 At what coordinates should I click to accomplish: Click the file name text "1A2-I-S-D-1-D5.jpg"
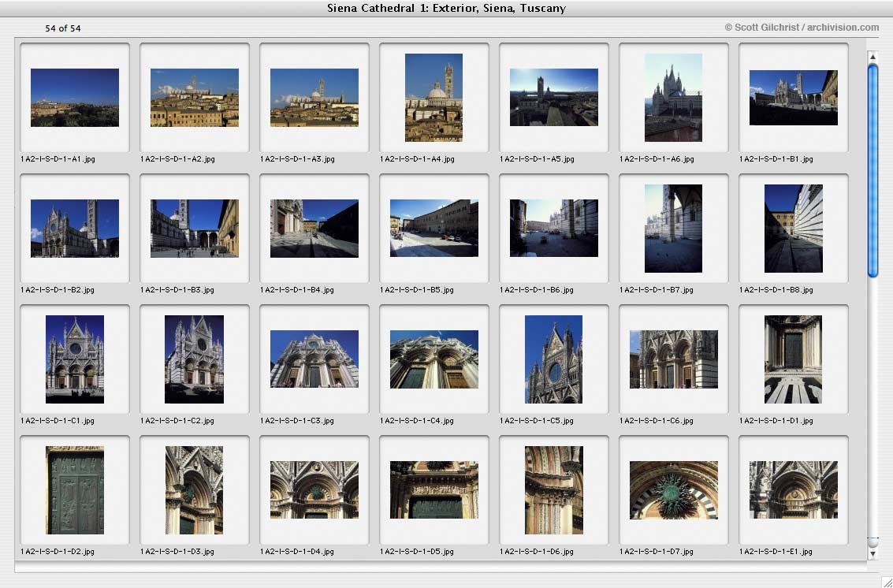coord(417,552)
